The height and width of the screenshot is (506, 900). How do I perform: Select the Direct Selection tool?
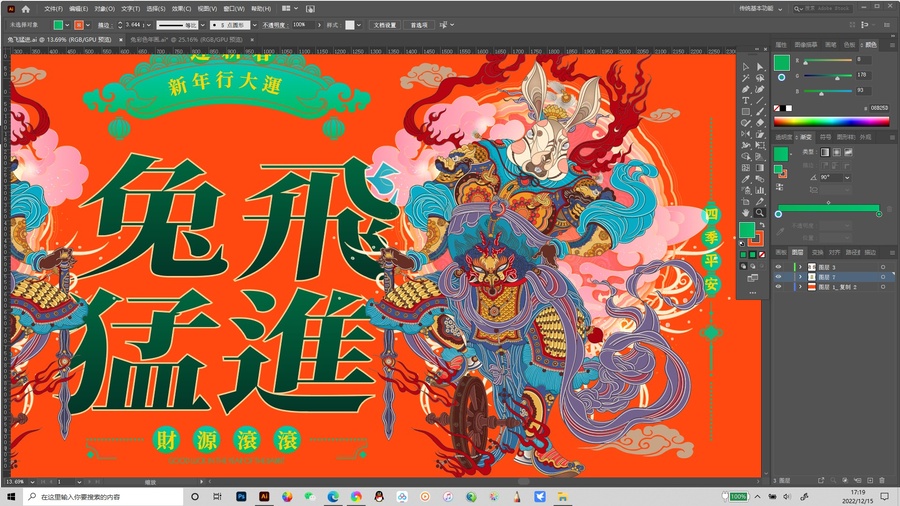click(x=760, y=67)
